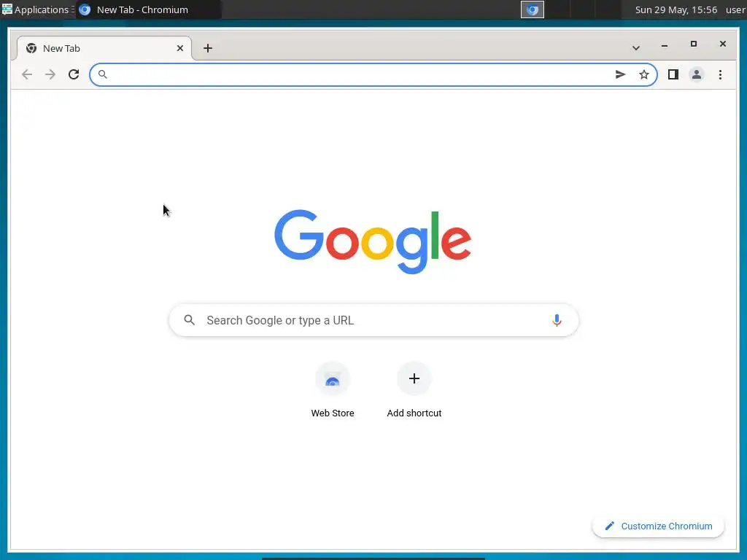The width and height of the screenshot is (747, 560).
Task: Click the Google search box magnifier icon
Action: coord(189,320)
